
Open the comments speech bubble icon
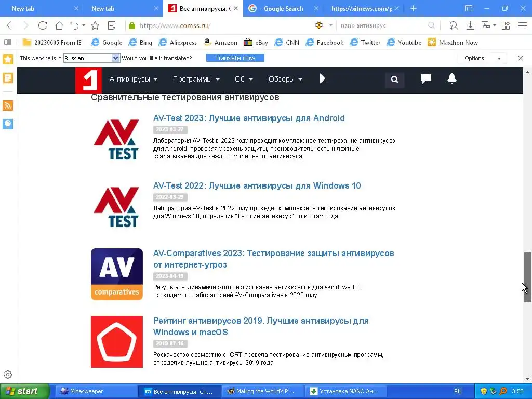pos(426,79)
